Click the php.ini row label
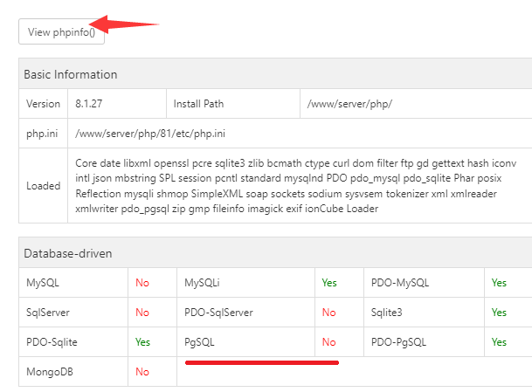Image resolution: width=532 pixels, height=392 pixels. (41, 134)
